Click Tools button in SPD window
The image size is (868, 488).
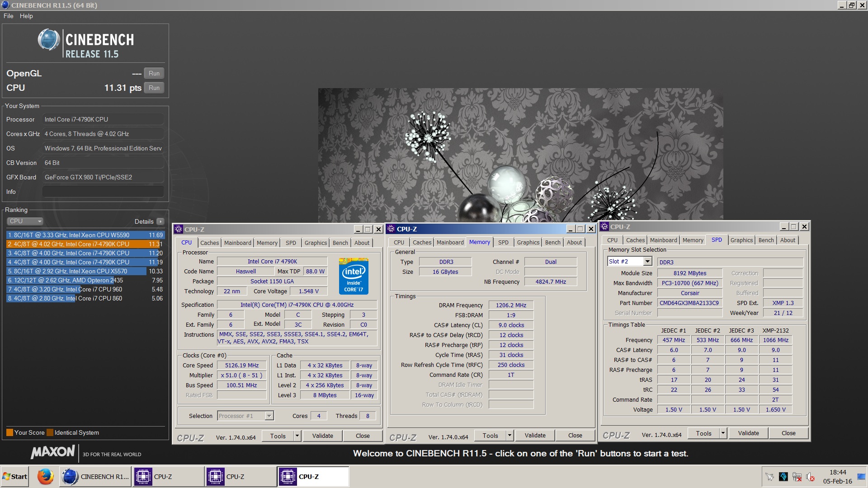pos(703,433)
